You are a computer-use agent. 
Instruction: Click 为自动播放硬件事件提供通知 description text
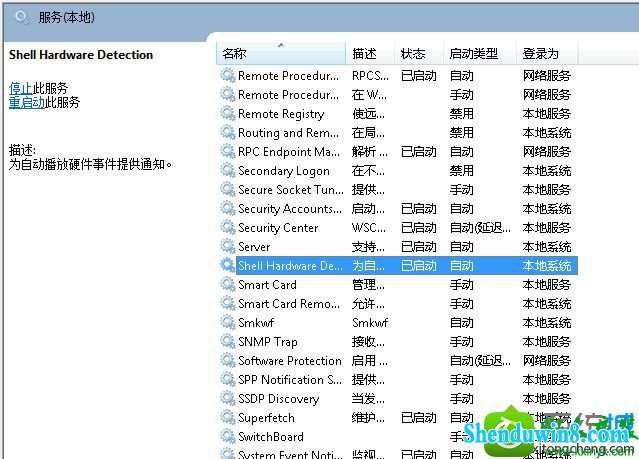click(90, 165)
